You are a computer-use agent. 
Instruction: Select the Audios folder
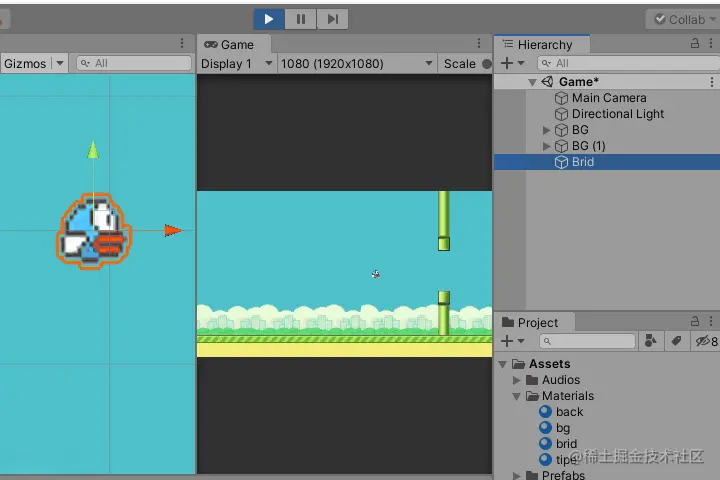pos(561,380)
